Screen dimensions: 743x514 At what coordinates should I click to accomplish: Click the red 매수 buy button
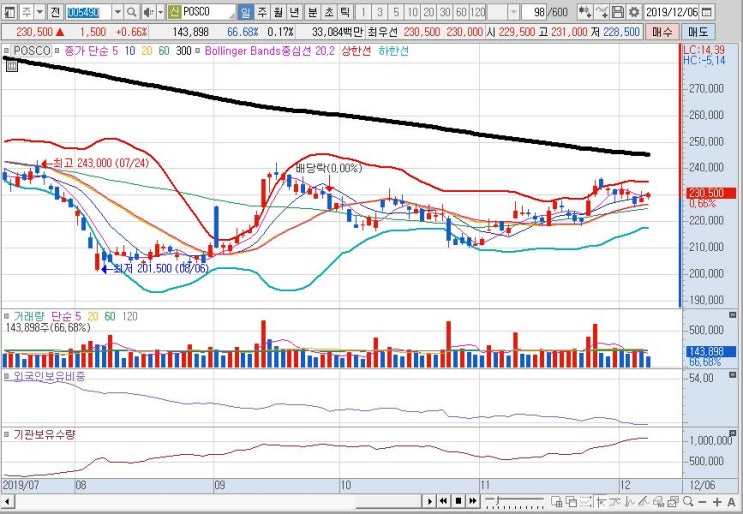(662, 32)
